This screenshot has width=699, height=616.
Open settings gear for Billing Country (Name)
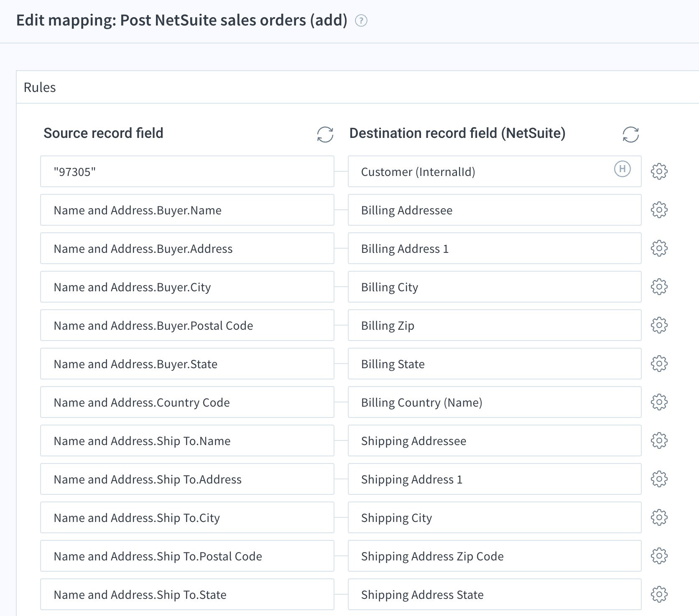(659, 402)
